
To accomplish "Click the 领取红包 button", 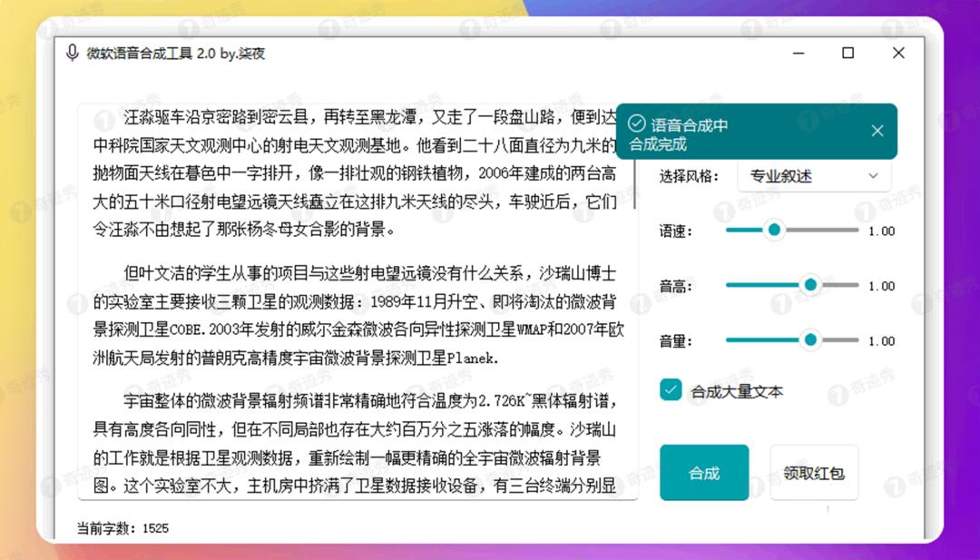I will [x=814, y=473].
